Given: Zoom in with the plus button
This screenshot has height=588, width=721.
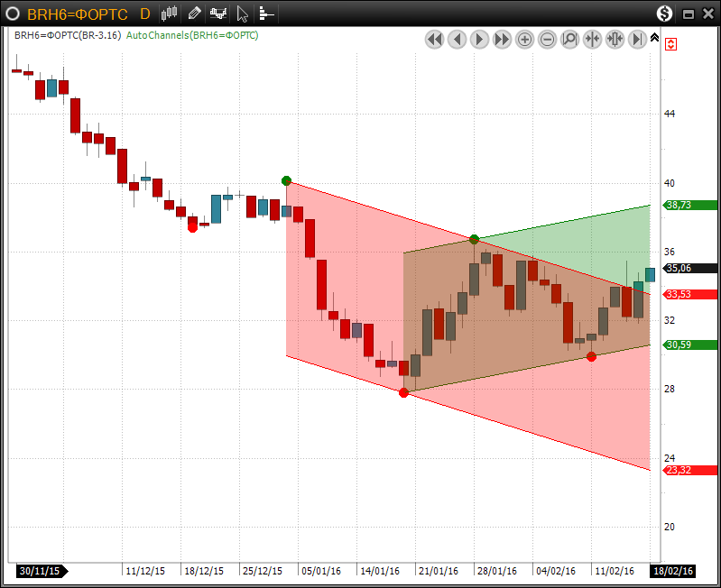Looking at the screenshot, I should point(524,39).
